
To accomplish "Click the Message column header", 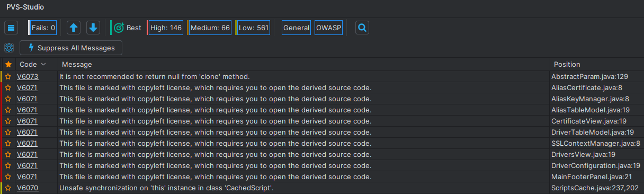I will (77, 64).
